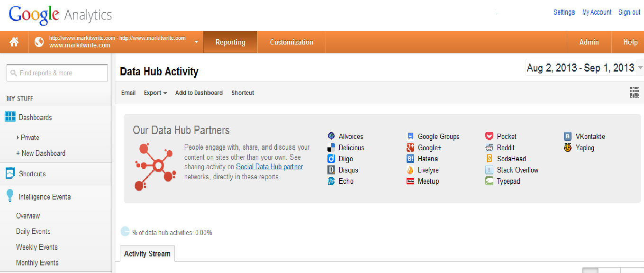Open the Dashboards section
The height and width of the screenshot is (273, 644).
(x=36, y=117)
